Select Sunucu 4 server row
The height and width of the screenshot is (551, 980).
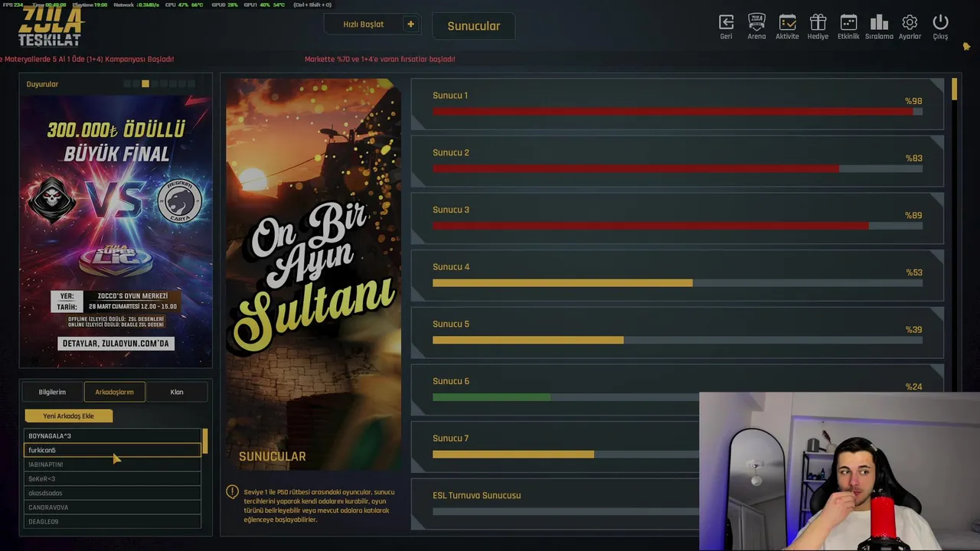tap(678, 275)
